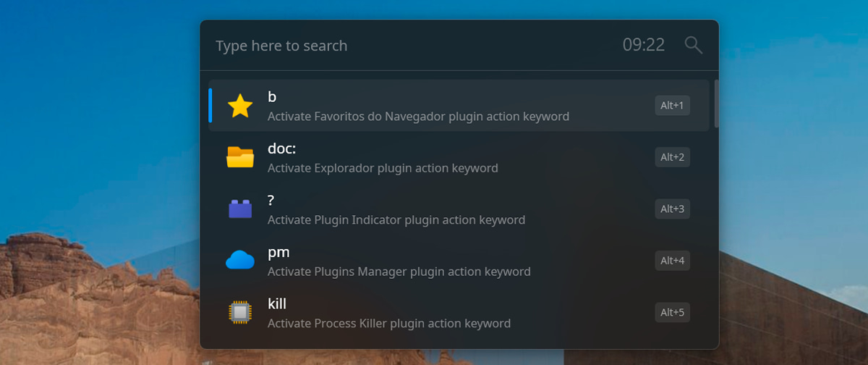
Task: Click the Alt+3 shortcut badge
Action: click(x=673, y=209)
